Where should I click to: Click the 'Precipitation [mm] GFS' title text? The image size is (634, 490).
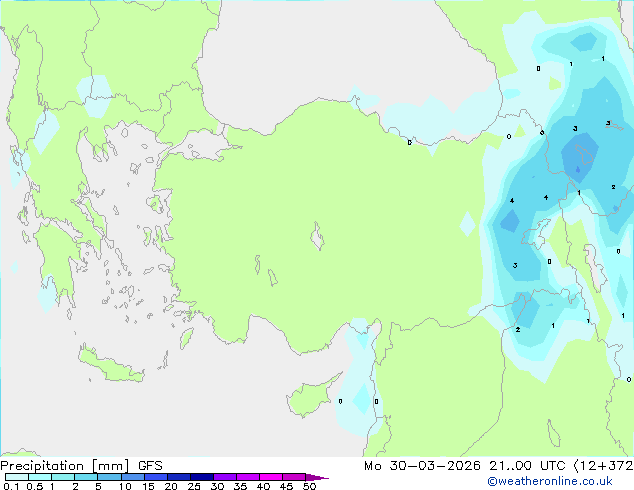click(81, 466)
